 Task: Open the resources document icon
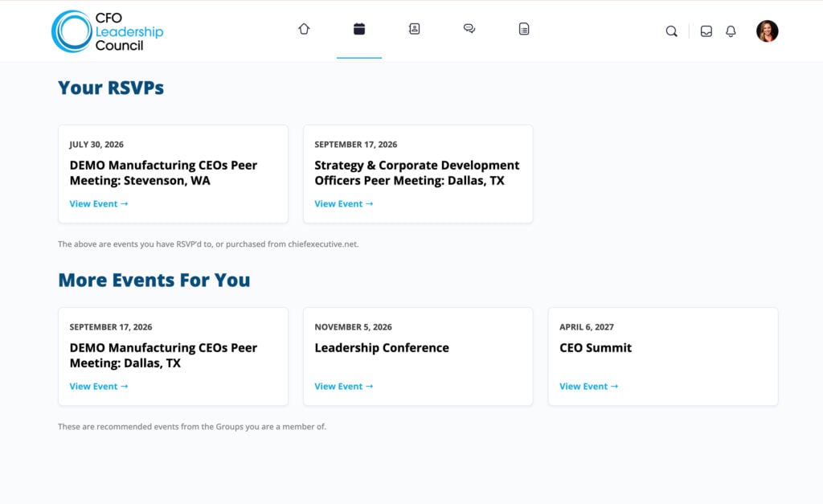[524, 29]
